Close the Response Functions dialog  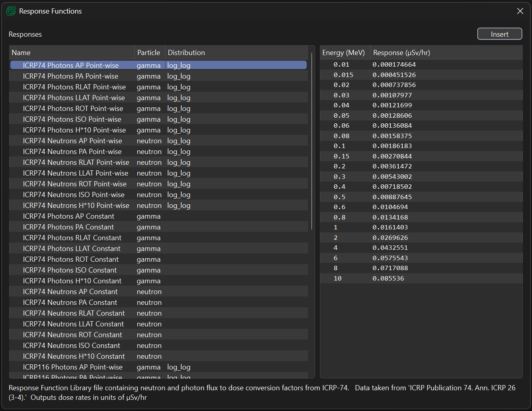(x=520, y=11)
